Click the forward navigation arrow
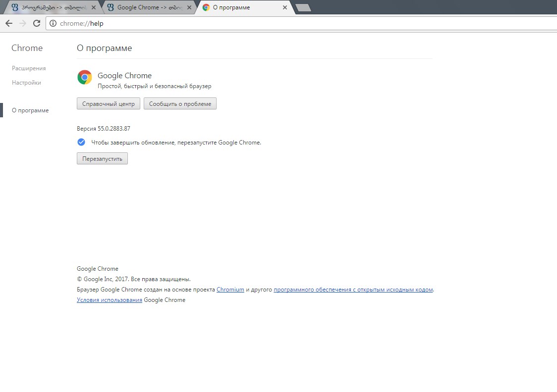This screenshot has width=557, height=392. tap(23, 23)
